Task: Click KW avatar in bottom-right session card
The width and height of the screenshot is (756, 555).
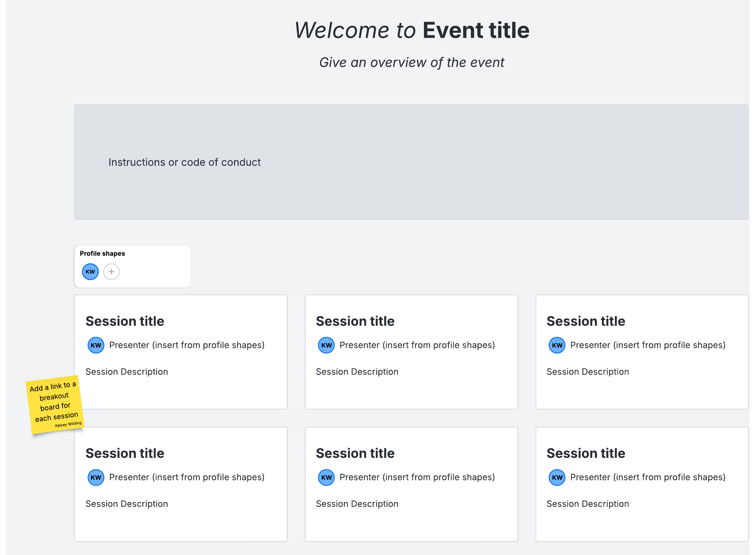Action: (x=556, y=478)
